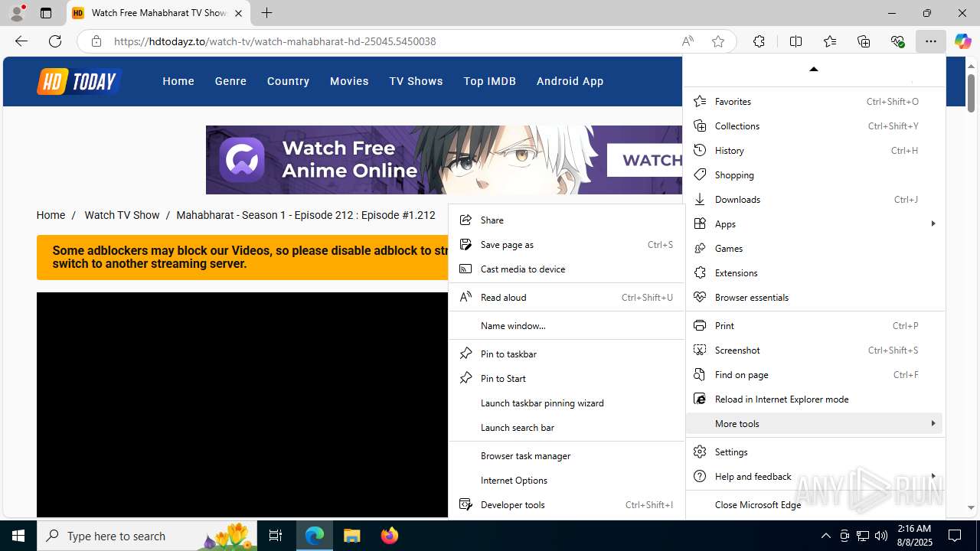Click the address bar URL
Viewport: 980px width, 551px height.
pos(275,41)
